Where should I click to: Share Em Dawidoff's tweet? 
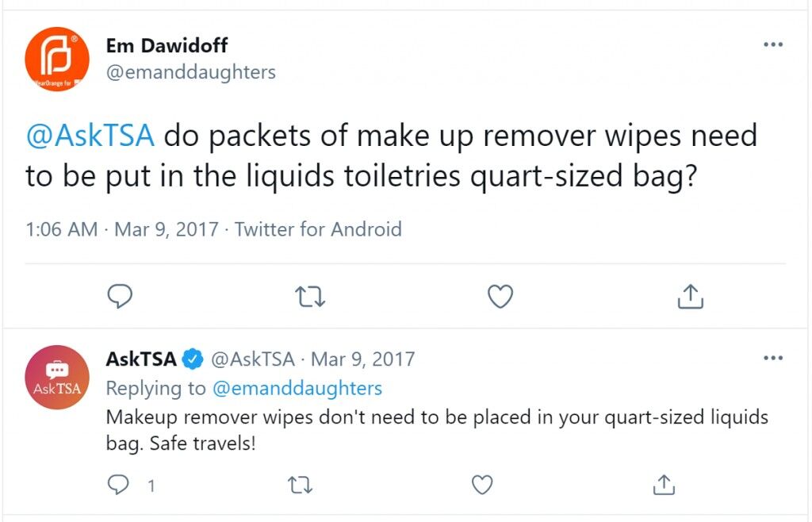[691, 296]
